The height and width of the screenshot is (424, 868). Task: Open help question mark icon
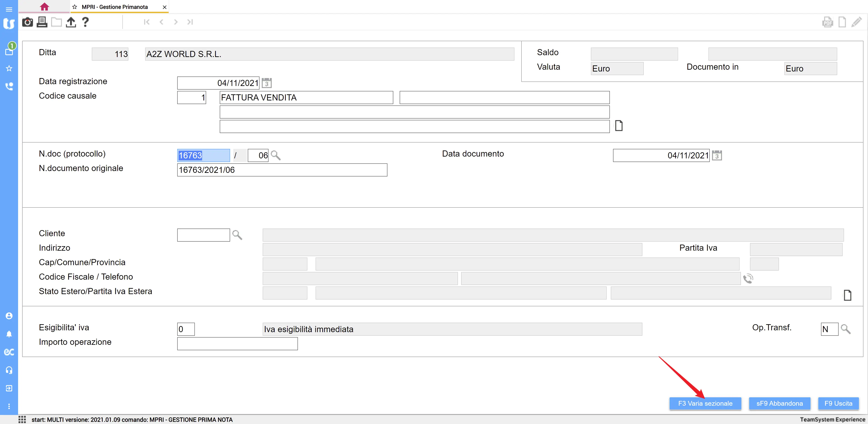pos(85,22)
